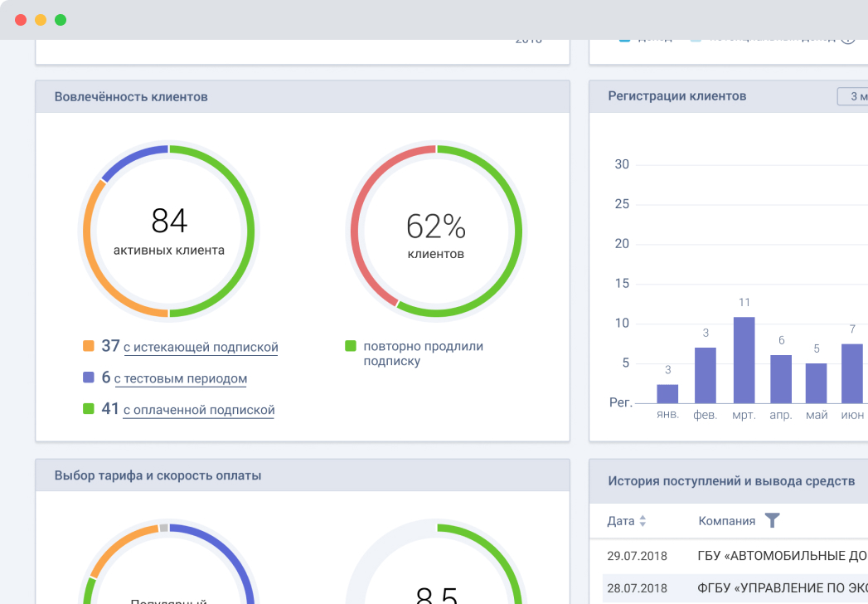Click the blue legend swatch beside 6
The width and height of the screenshot is (868, 604).
88,377
